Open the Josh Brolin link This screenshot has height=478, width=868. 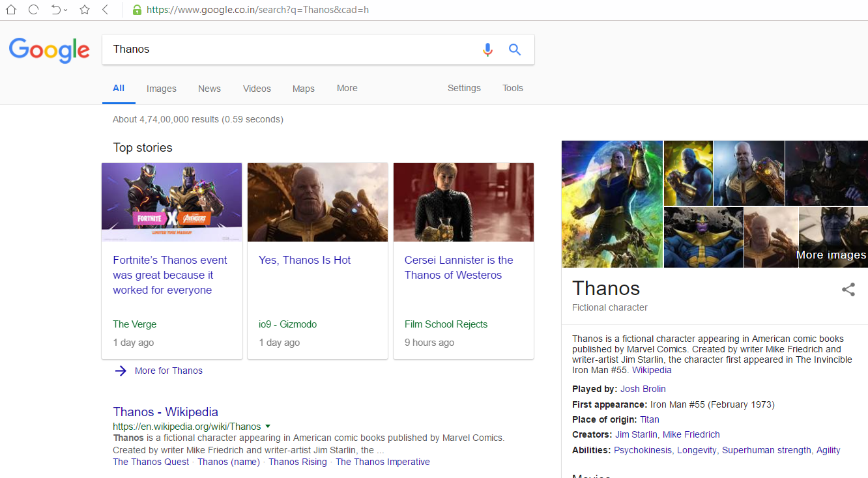(x=643, y=389)
